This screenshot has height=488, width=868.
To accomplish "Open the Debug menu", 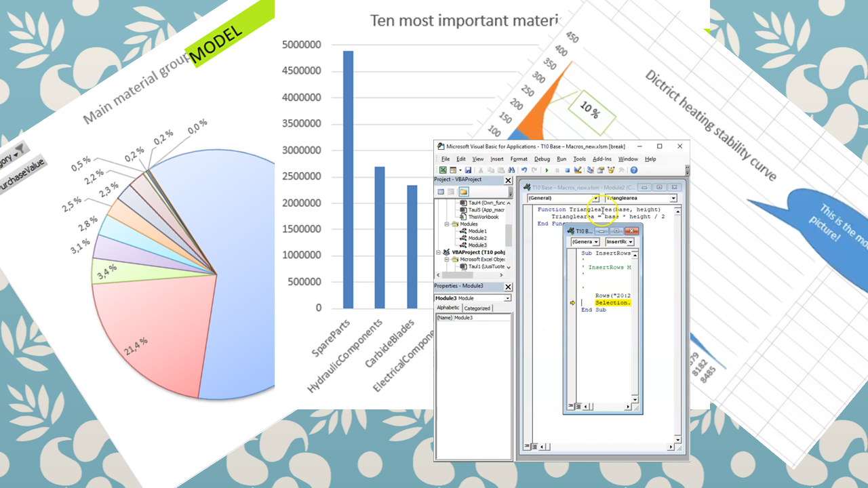I will click(x=542, y=159).
